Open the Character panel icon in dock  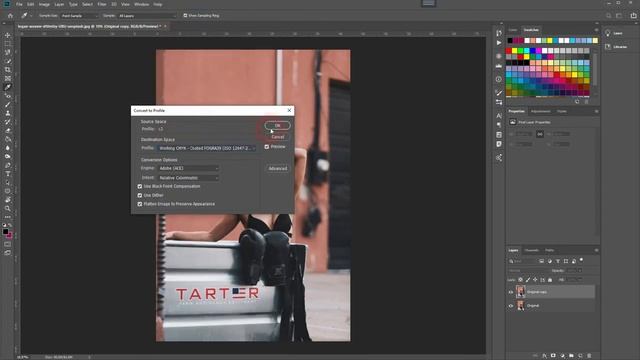click(x=499, y=116)
